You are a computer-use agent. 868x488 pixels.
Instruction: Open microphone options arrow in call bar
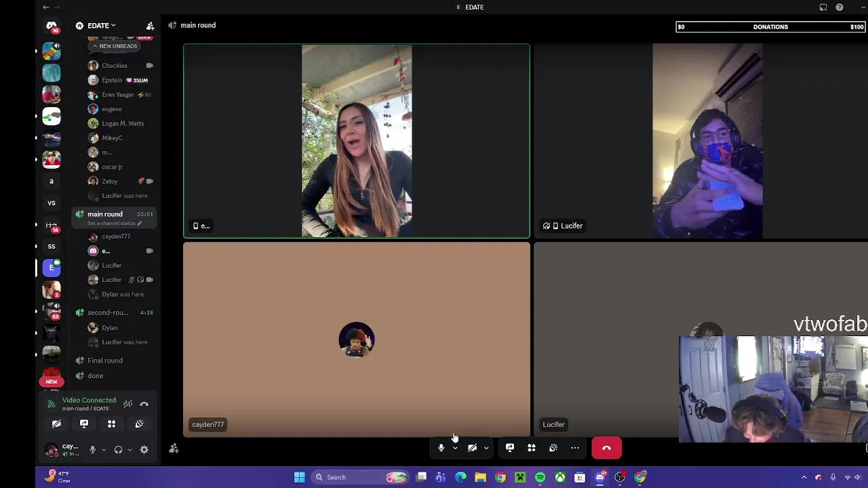point(455,448)
